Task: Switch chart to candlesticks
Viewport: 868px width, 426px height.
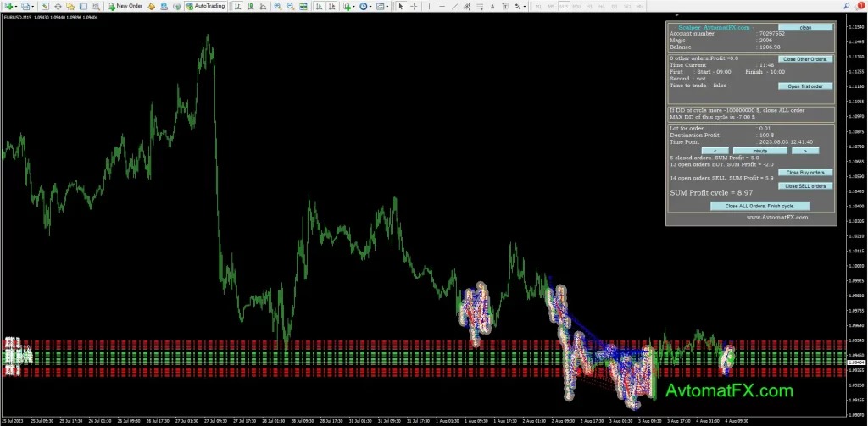Action: pos(250,6)
